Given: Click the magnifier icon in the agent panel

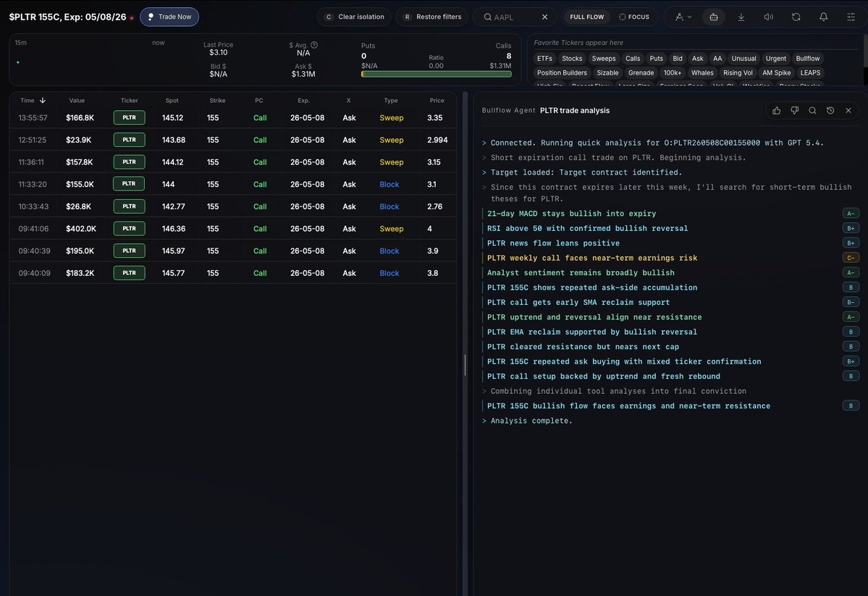Looking at the screenshot, I should point(812,110).
